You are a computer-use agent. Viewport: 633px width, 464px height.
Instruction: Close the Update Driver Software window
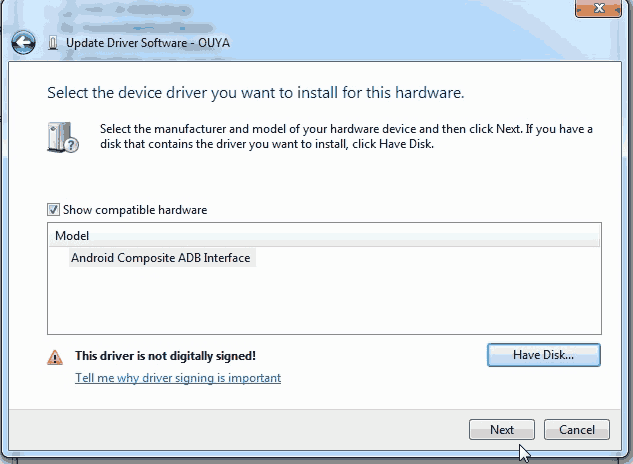click(x=598, y=8)
